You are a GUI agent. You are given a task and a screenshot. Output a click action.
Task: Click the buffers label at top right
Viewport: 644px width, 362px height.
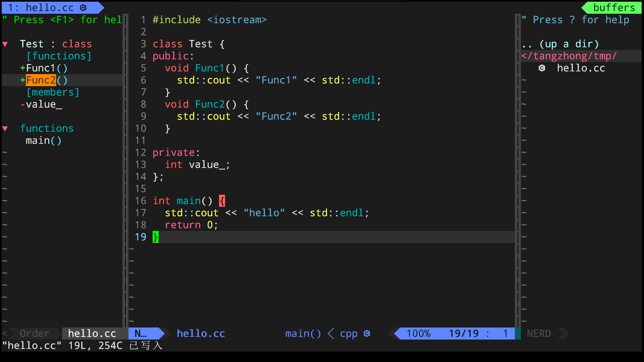(x=614, y=7)
